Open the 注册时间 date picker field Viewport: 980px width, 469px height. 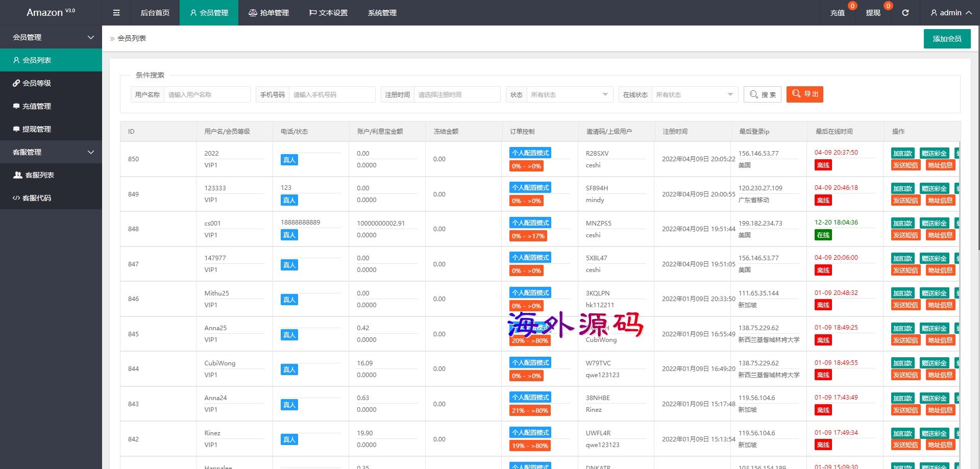click(x=457, y=94)
